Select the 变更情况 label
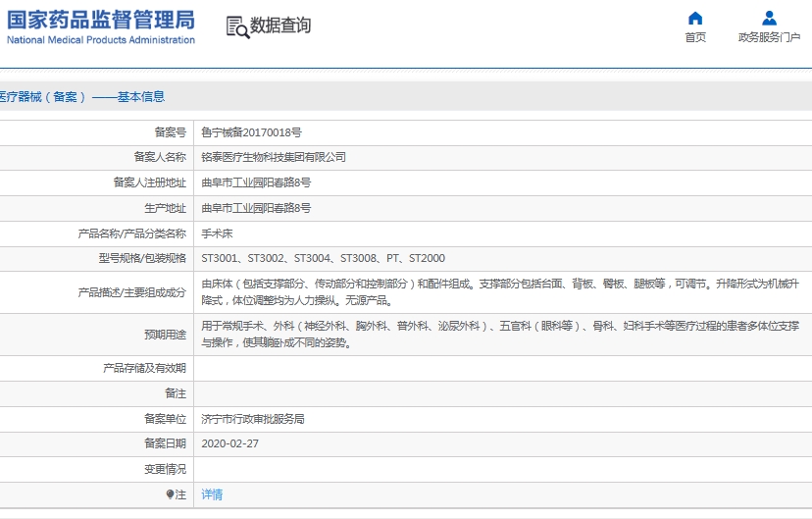The width and height of the screenshot is (812, 519). [165, 469]
